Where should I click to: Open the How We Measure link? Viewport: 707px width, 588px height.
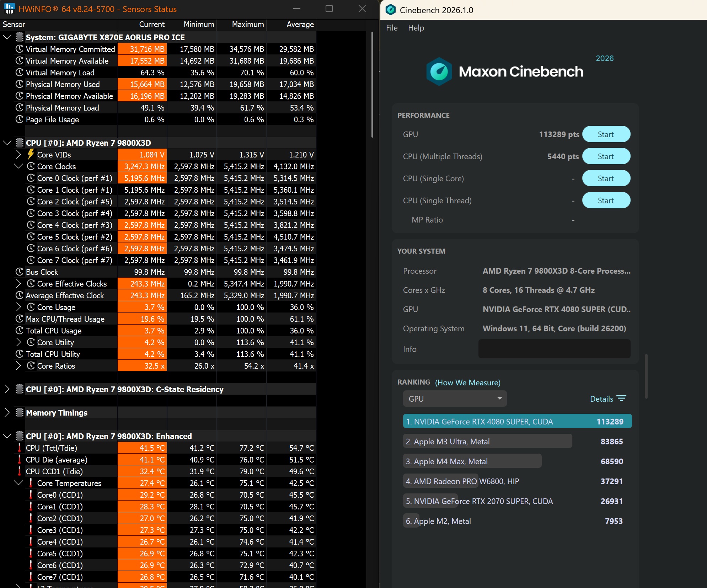click(x=467, y=383)
